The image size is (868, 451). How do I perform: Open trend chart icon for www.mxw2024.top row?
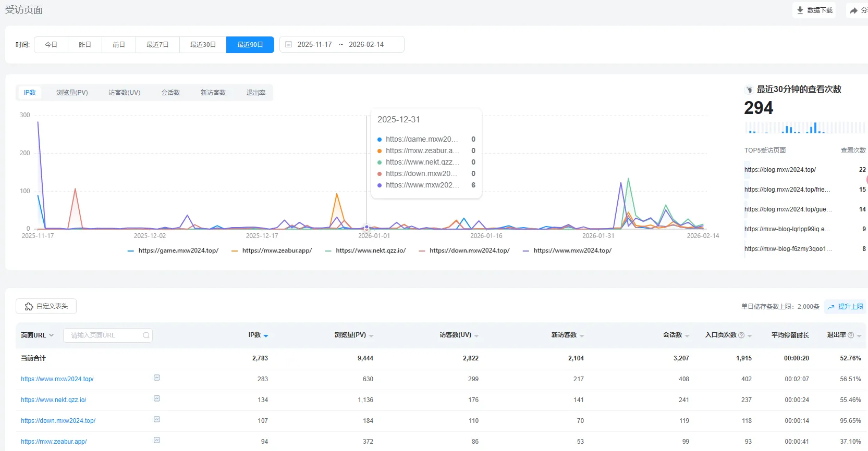click(x=157, y=378)
